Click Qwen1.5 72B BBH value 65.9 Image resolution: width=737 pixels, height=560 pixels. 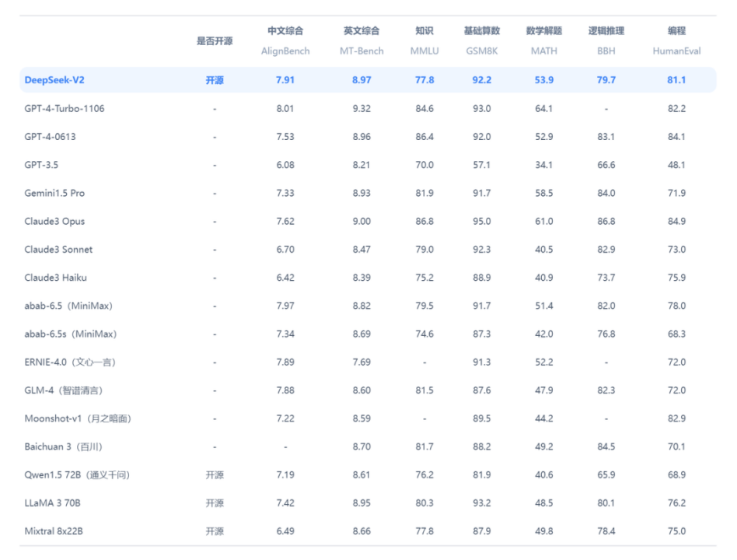[x=606, y=475]
